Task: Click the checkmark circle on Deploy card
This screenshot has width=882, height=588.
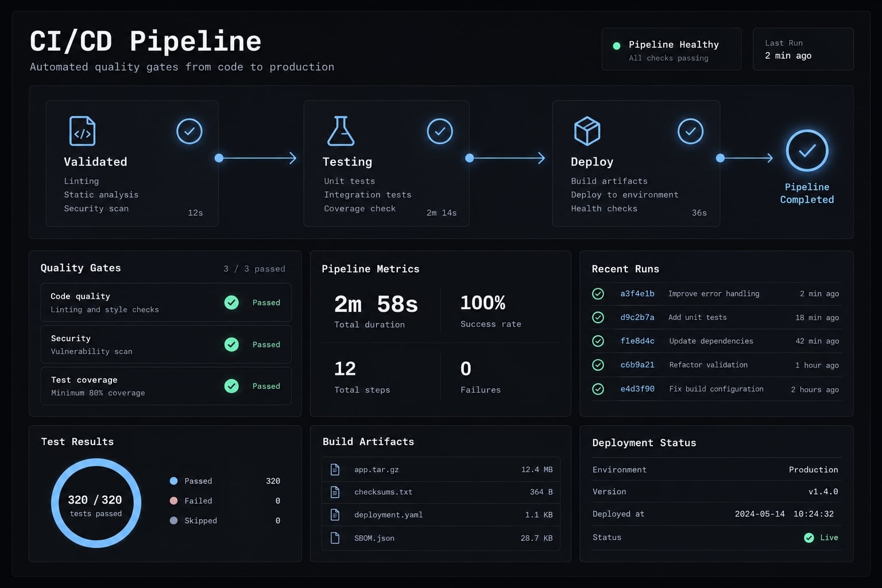Action: pos(690,131)
